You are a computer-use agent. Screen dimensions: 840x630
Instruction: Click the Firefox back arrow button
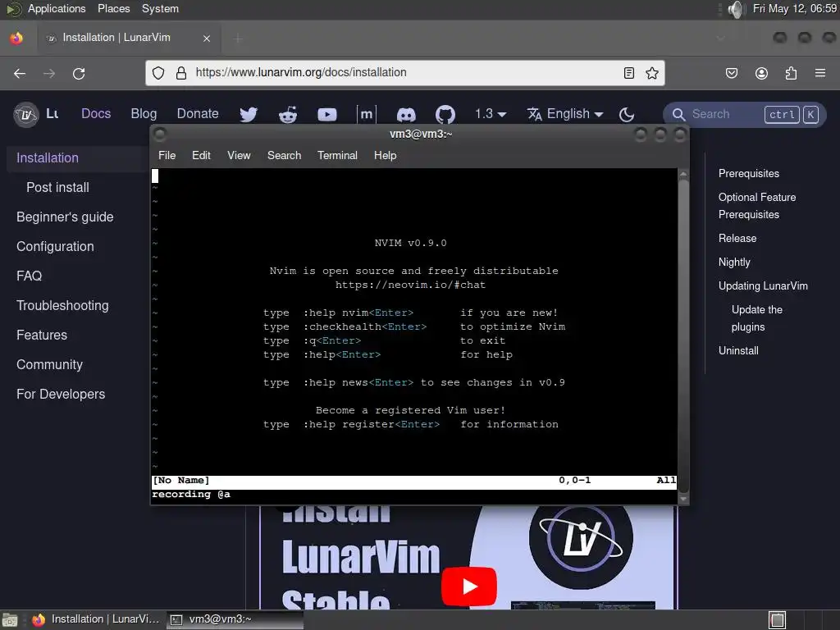[x=20, y=73]
